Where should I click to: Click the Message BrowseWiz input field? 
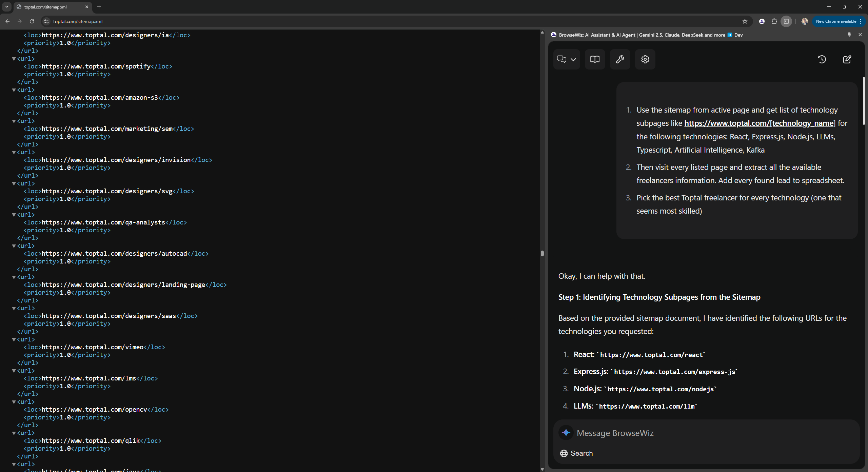(x=712, y=433)
